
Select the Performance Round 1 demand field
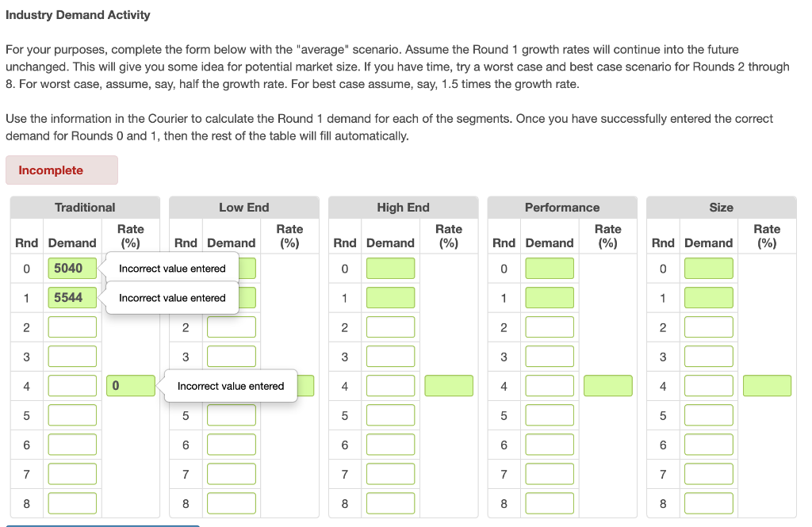550,298
